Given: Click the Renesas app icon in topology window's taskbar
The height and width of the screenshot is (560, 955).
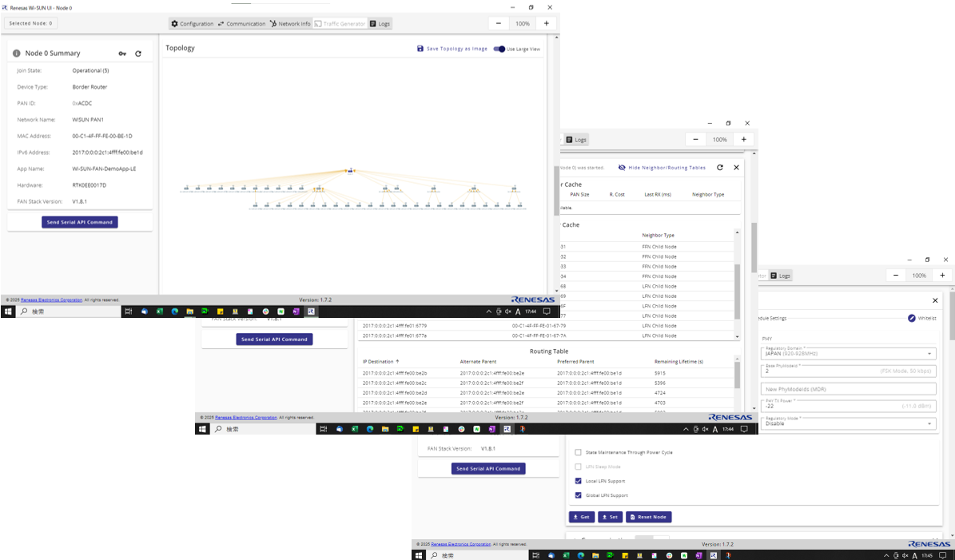Looking at the screenshot, I should (x=311, y=311).
